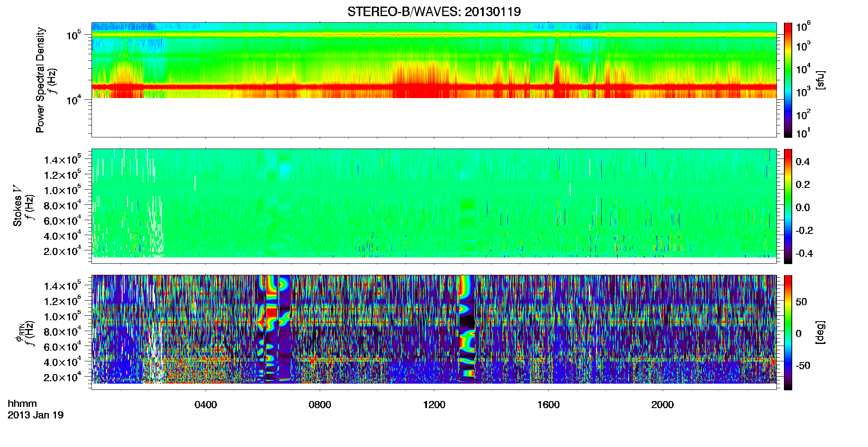The height and width of the screenshot is (447, 868).
Task: Click the 1.0×10^5 tick in Stokes V panel
Action: pyautogui.click(x=63, y=190)
